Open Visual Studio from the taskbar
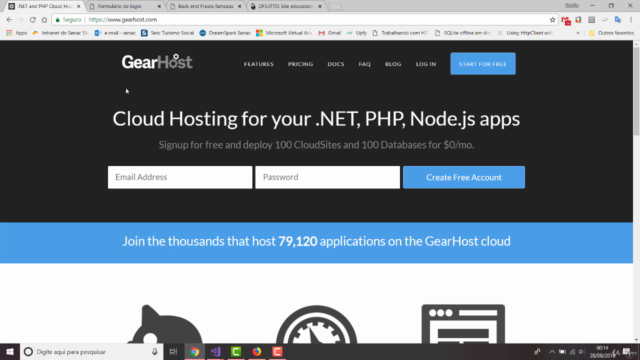Viewport: 640px width, 360px height. 216,352
